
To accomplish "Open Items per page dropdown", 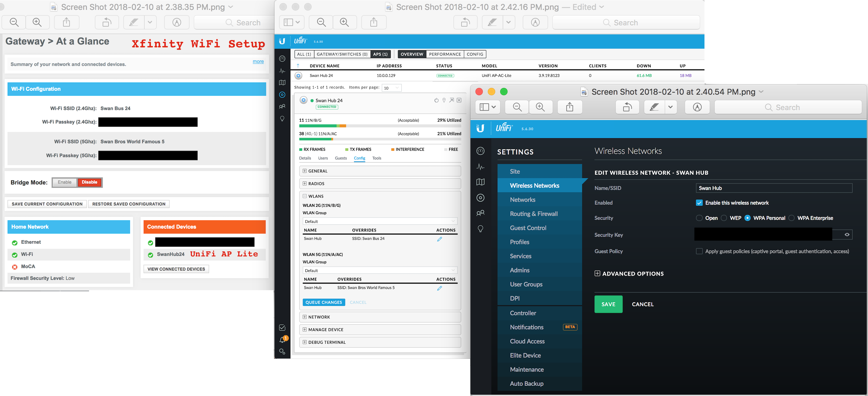I will pos(391,88).
